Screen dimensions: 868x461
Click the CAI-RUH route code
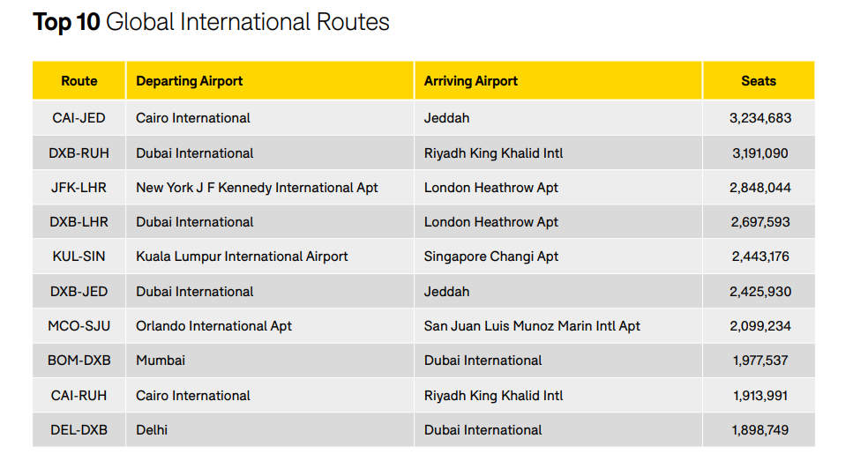click(79, 396)
